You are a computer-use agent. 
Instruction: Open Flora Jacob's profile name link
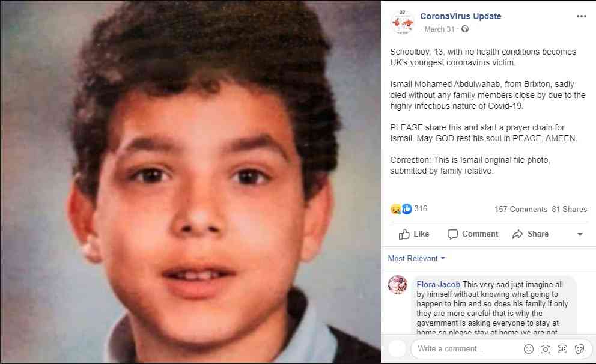click(438, 284)
